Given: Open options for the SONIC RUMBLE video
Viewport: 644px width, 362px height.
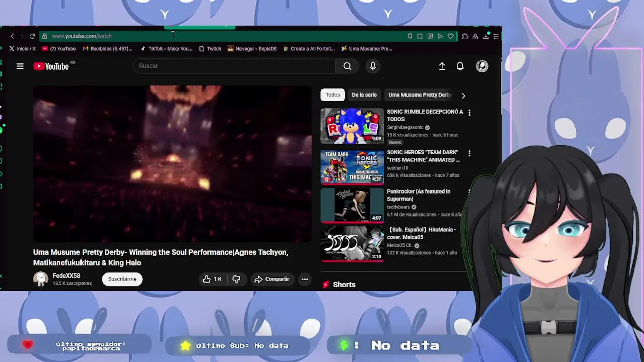Looking at the screenshot, I should (x=469, y=113).
